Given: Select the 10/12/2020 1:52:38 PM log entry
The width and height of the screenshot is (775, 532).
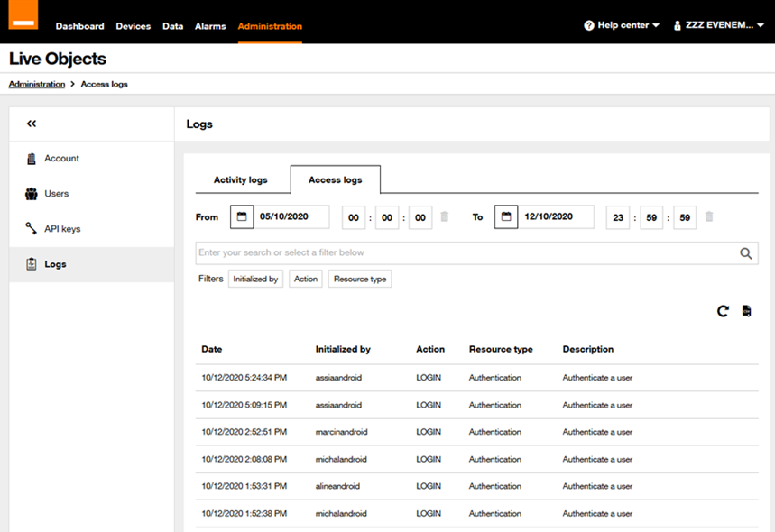Looking at the screenshot, I should [x=477, y=514].
